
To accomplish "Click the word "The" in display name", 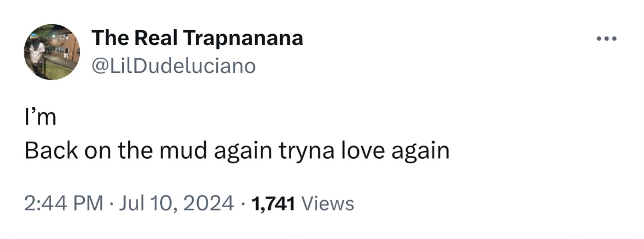I will (110, 38).
